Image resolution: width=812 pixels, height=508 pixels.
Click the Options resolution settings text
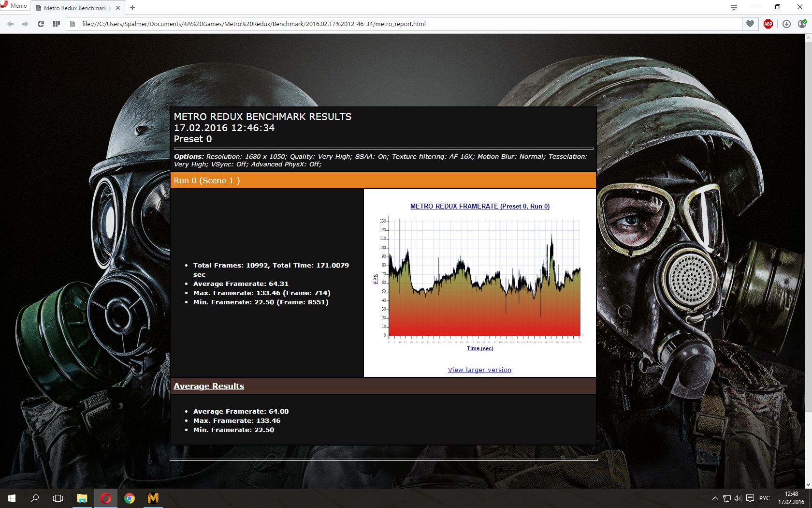(380, 160)
